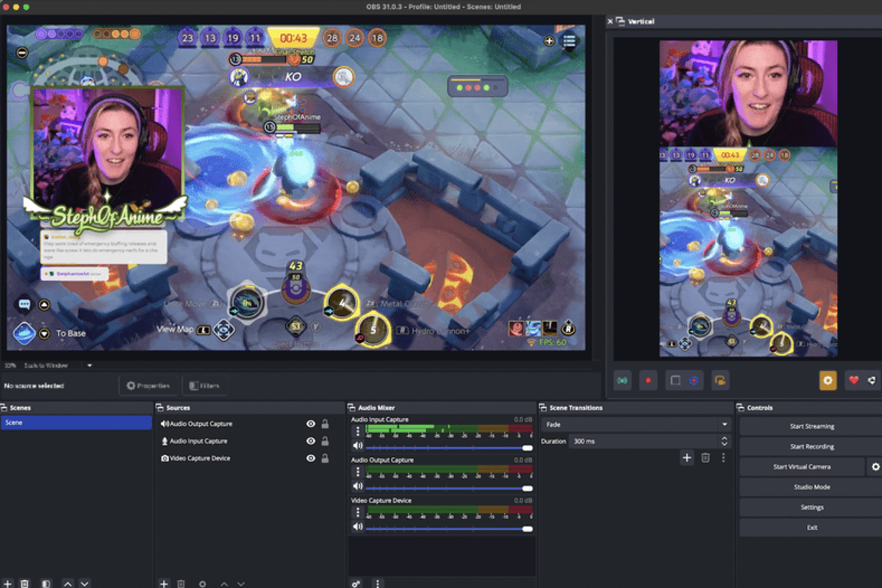Open orange gear settings in Vertical dock

(x=828, y=381)
